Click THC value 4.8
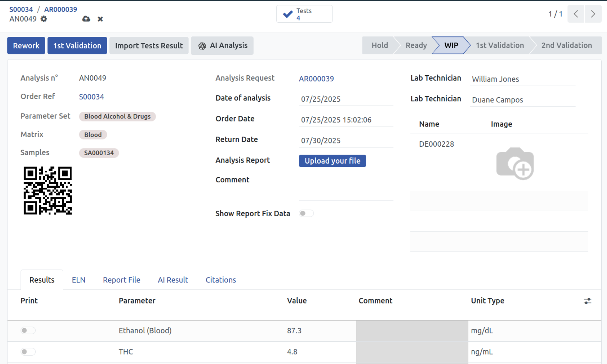607x364 pixels. (292, 352)
